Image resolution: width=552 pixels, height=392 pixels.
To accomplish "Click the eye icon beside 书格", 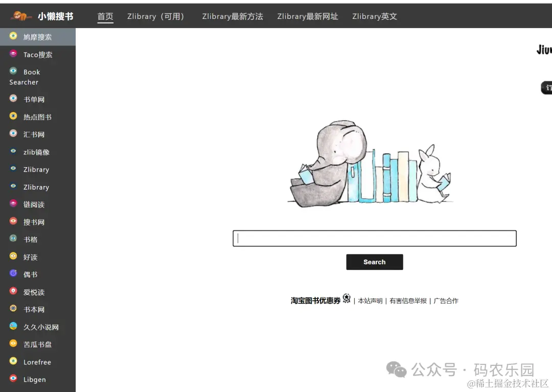I will coord(13,238).
